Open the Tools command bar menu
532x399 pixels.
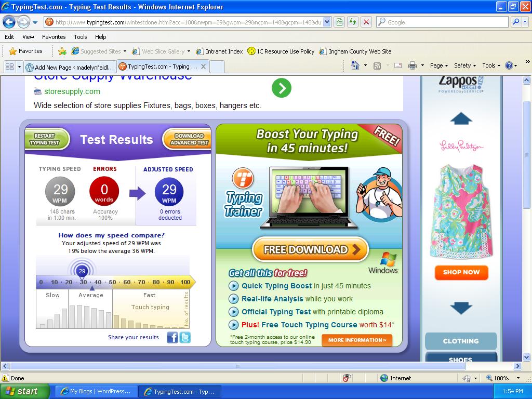(491, 66)
